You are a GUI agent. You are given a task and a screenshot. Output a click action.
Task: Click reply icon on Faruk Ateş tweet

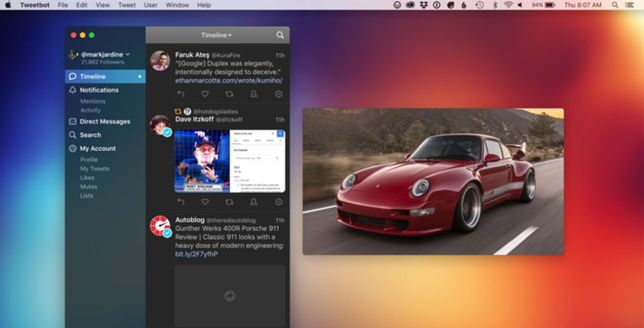[x=181, y=94]
